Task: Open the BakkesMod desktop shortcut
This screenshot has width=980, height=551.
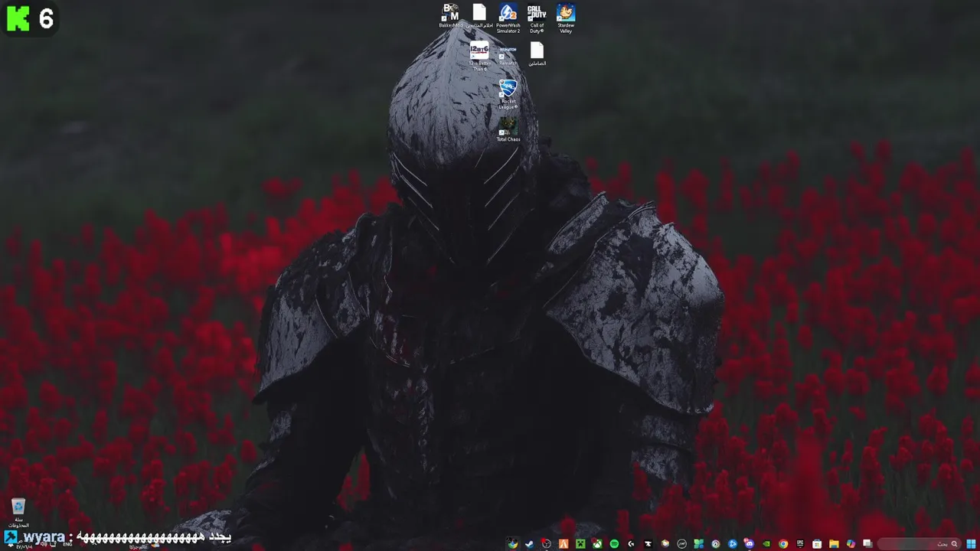Action: (449, 16)
